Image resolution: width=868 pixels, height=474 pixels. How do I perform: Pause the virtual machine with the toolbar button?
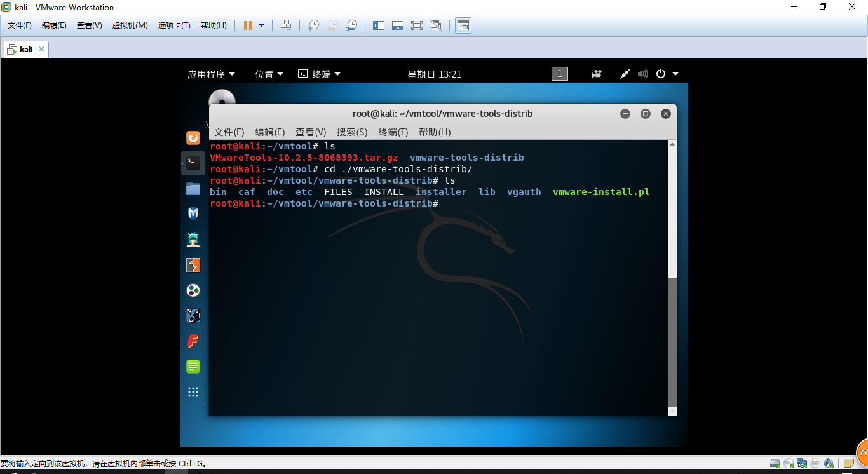[x=248, y=25]
